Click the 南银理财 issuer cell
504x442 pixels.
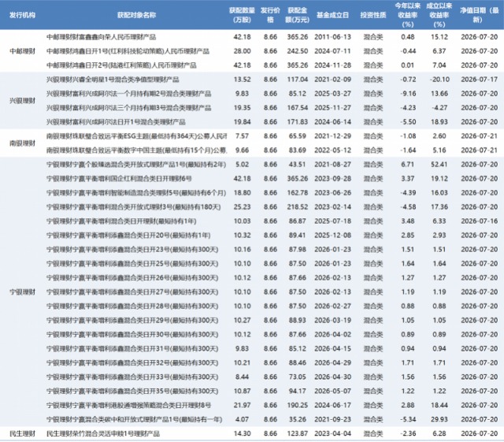[22, 143]
